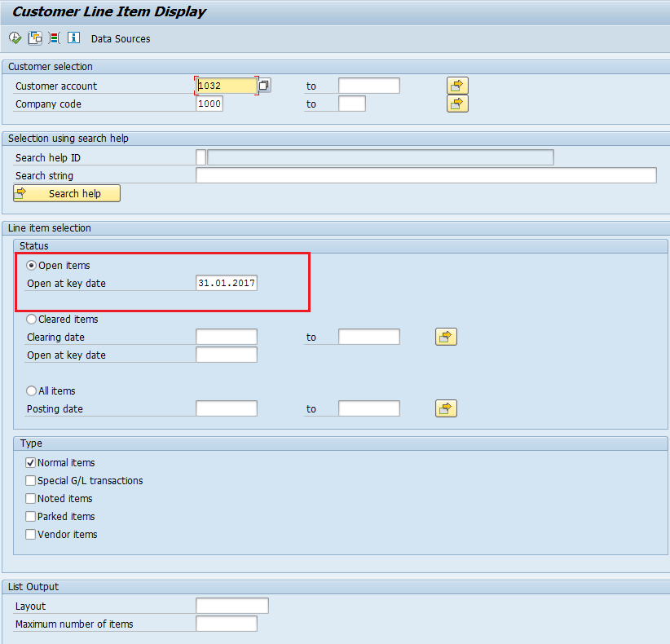
Task: Open value help beside Customer account field
Action: (264, 85)
